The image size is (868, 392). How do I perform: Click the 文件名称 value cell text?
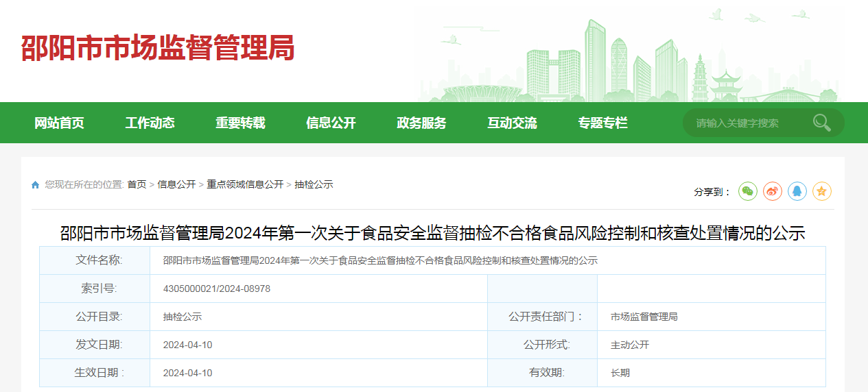[x=380, y=260]
